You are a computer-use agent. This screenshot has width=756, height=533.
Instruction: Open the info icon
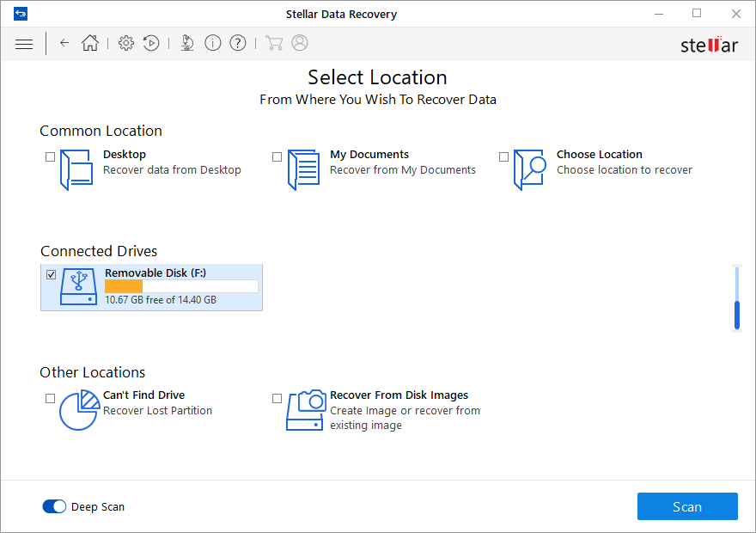click(213, 43)
